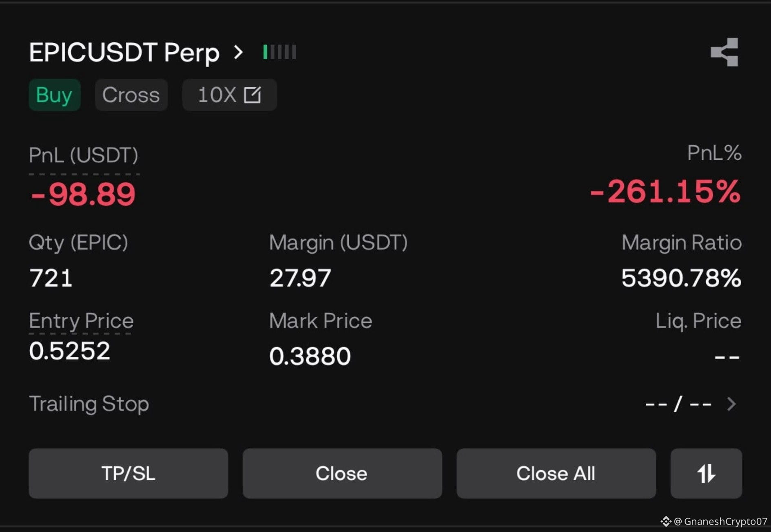
Task: Click the leverage edit pencil icon
Action: (252, 95)
